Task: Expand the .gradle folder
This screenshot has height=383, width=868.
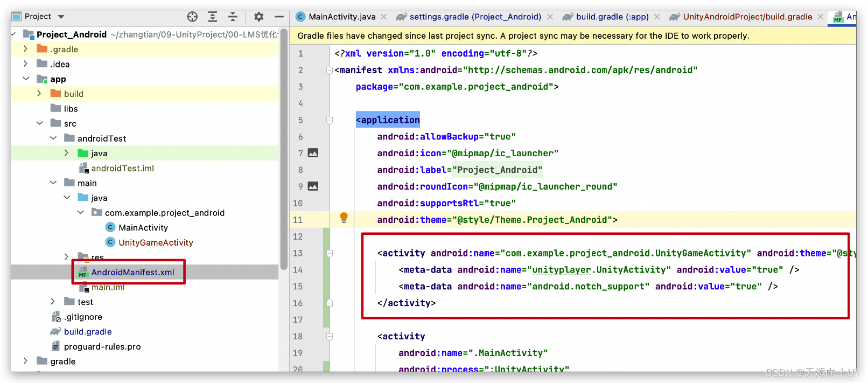Action: point(25,49)
